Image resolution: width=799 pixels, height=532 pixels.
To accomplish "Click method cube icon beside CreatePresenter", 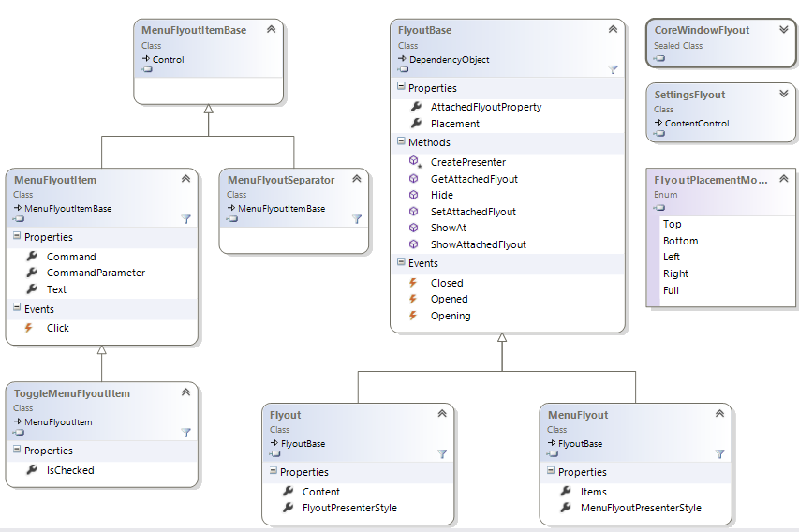I will (415, 162).
